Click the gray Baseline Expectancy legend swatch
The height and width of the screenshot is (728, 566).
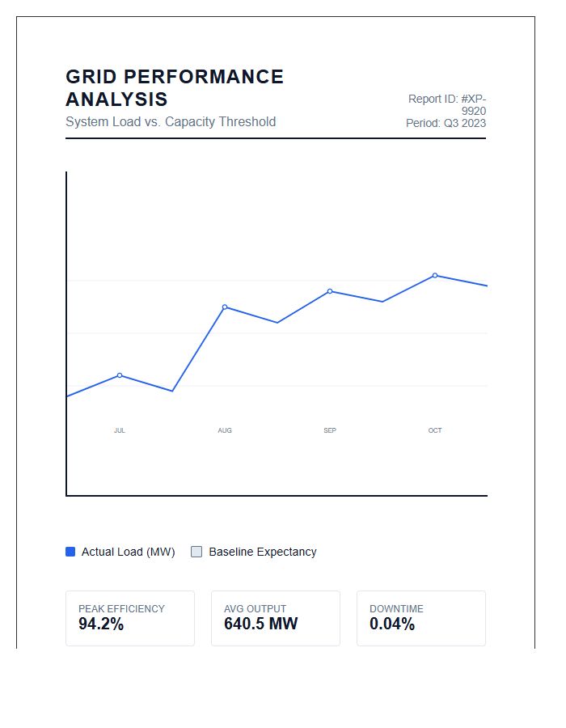point(196,552)
